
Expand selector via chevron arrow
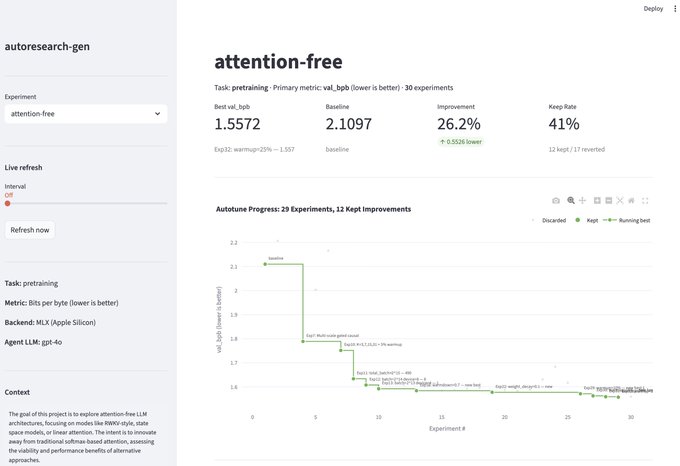pos(157,114)
